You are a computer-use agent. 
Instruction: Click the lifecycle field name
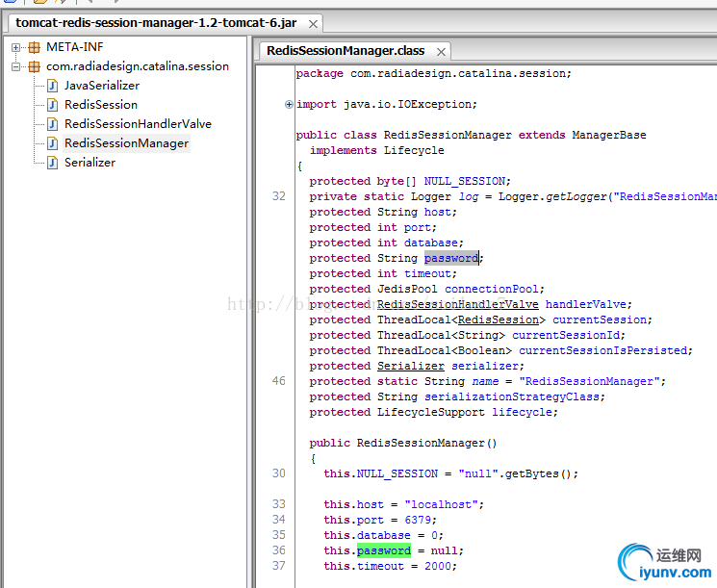coord(522,413)
